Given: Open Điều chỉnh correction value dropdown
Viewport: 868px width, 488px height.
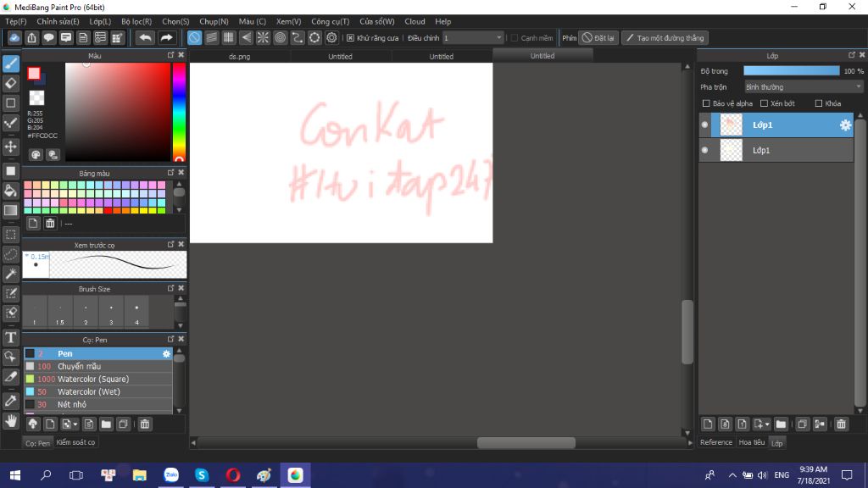Looking at the screenshot, I should [x=473, y=37].
